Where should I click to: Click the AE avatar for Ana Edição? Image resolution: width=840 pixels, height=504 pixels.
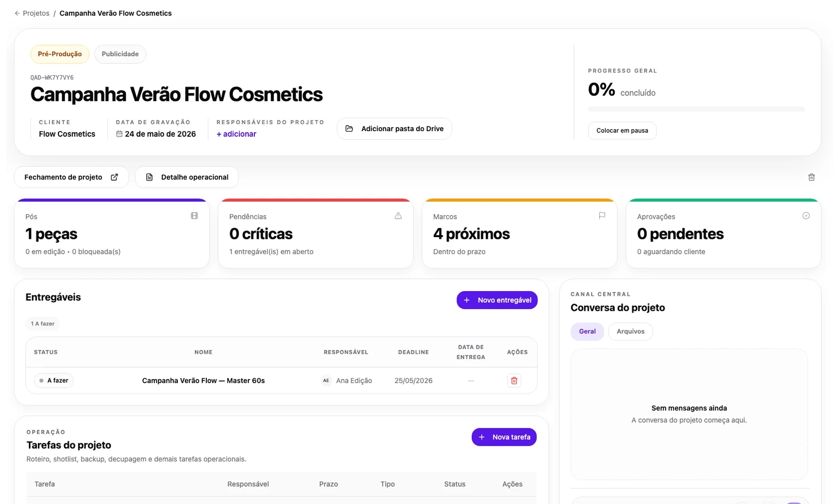pos(326,381)
